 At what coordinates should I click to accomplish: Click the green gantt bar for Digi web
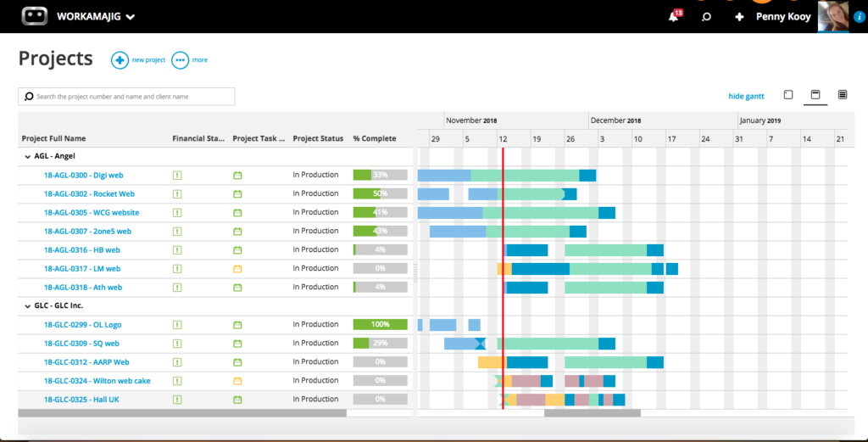(x=525, y=176)
